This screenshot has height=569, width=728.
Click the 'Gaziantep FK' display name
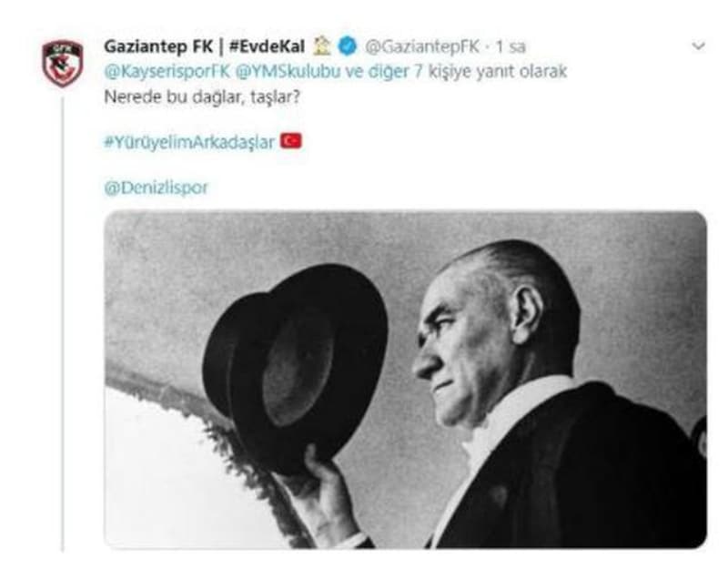tap(158, 46)
